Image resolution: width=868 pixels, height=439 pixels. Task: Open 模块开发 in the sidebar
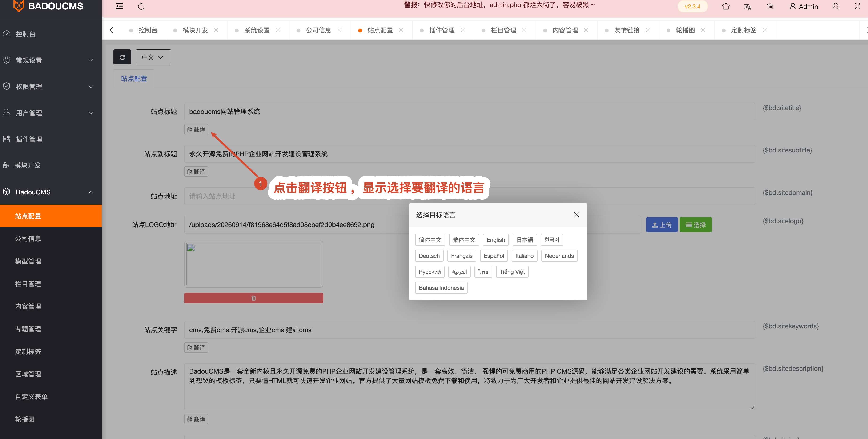click(51, 165)
